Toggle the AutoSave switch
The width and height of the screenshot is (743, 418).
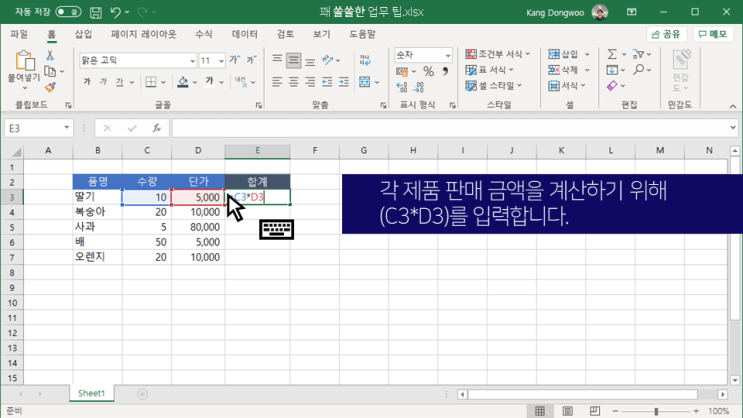coord(68,12)
